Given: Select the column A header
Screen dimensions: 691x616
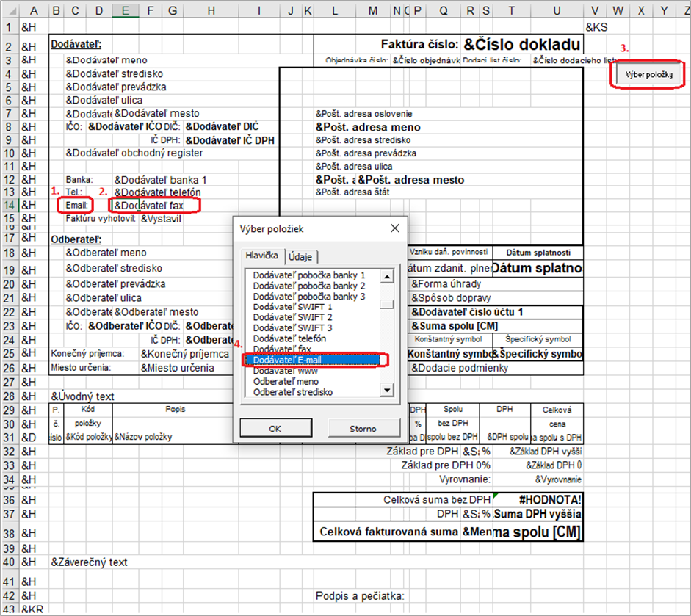Looking at the screenshot, I should (34, 10).
